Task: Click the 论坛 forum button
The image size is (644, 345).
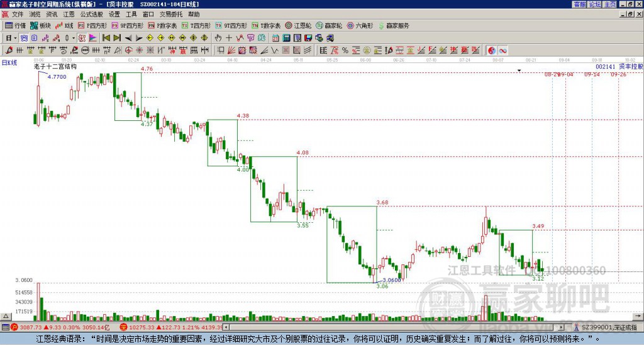Action: tap(594, 4)
